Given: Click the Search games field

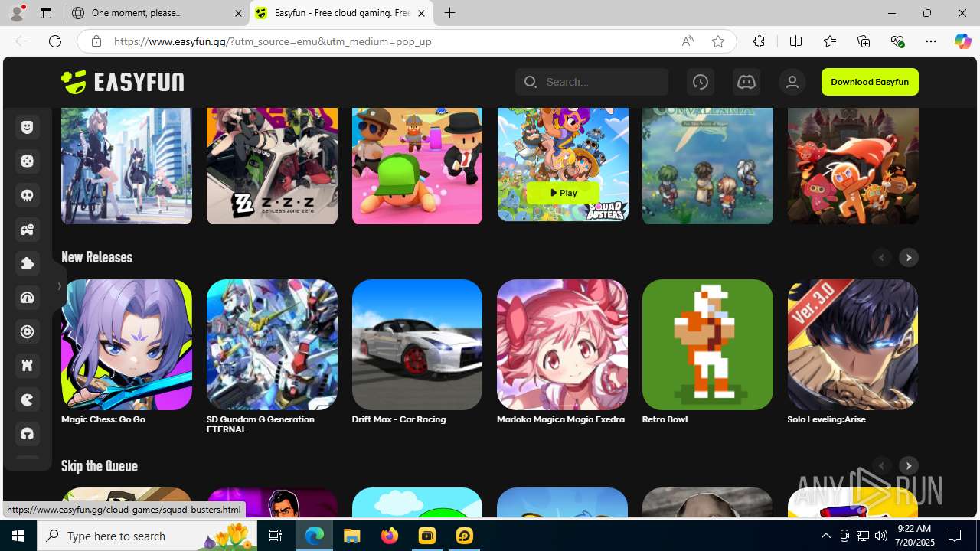Looking at the screenshot, I should click(592, 82).
